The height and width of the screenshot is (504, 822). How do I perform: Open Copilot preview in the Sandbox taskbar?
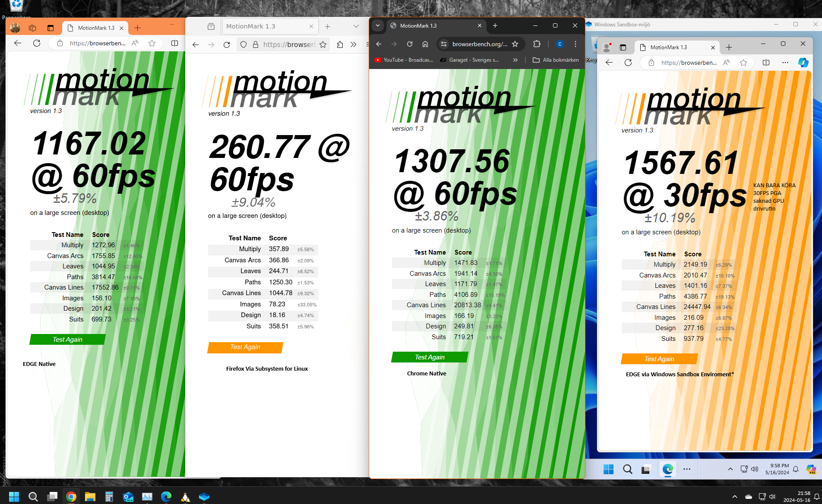811,469
